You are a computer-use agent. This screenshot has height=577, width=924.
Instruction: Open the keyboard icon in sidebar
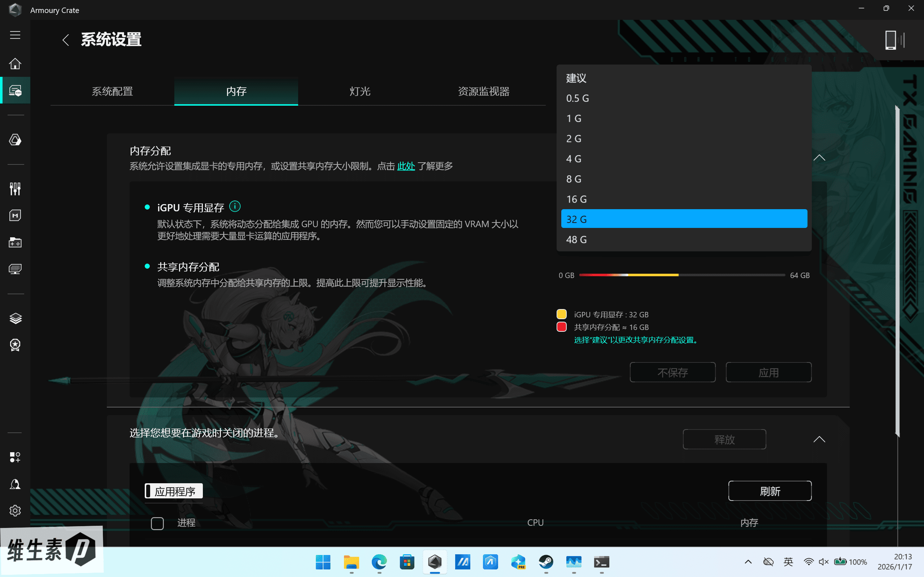(x=15, y=269)
